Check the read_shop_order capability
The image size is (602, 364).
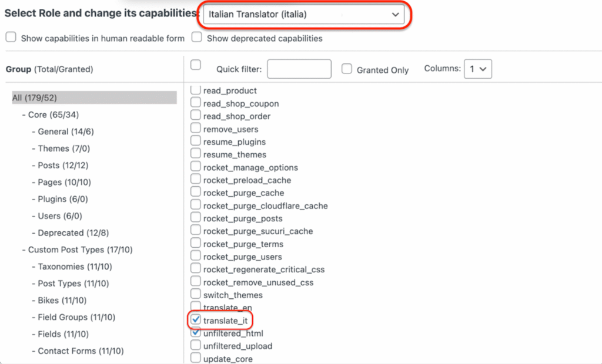tap(196, 116)
